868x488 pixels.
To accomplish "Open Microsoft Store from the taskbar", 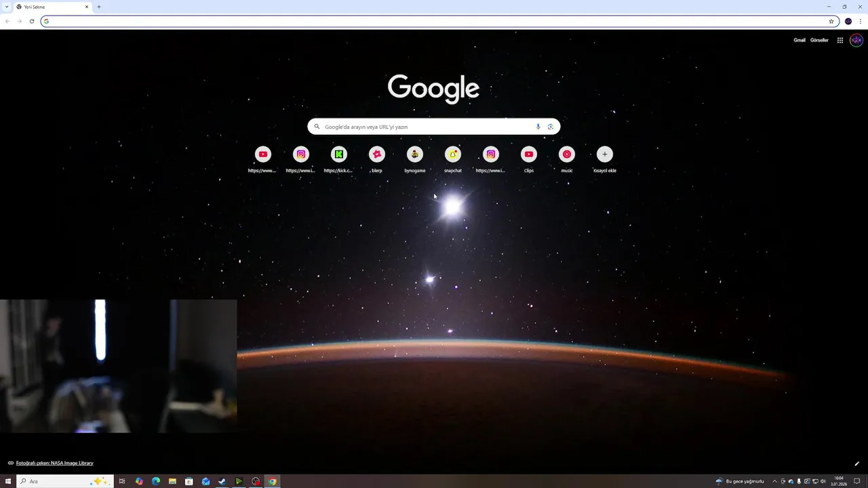I will coord(189,481).
